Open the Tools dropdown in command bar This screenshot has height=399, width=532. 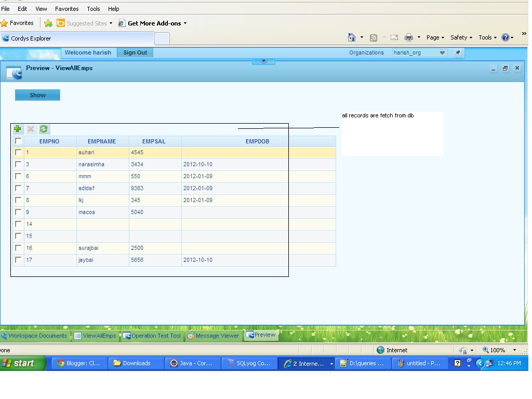click(487, 37)
